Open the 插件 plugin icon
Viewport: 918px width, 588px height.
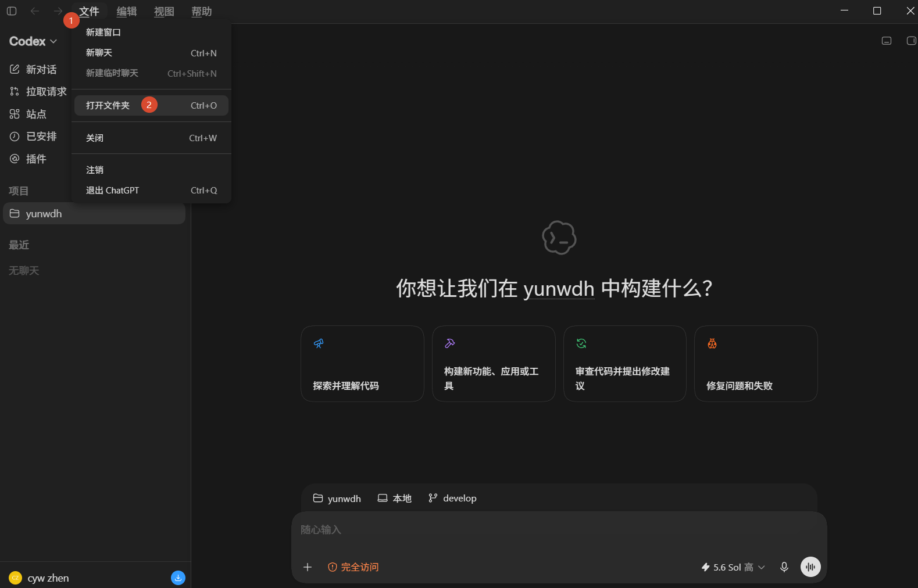tap(15, 159)
